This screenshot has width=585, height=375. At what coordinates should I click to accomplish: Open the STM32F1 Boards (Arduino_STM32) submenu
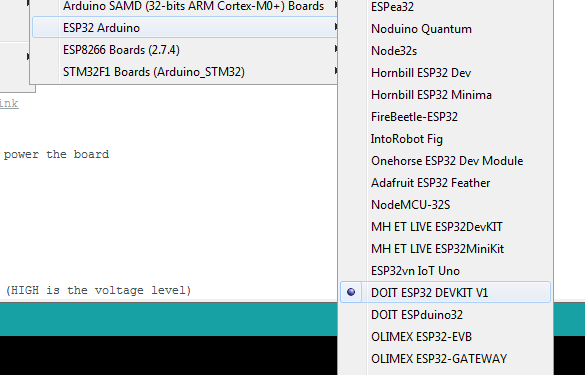(185, 72)
